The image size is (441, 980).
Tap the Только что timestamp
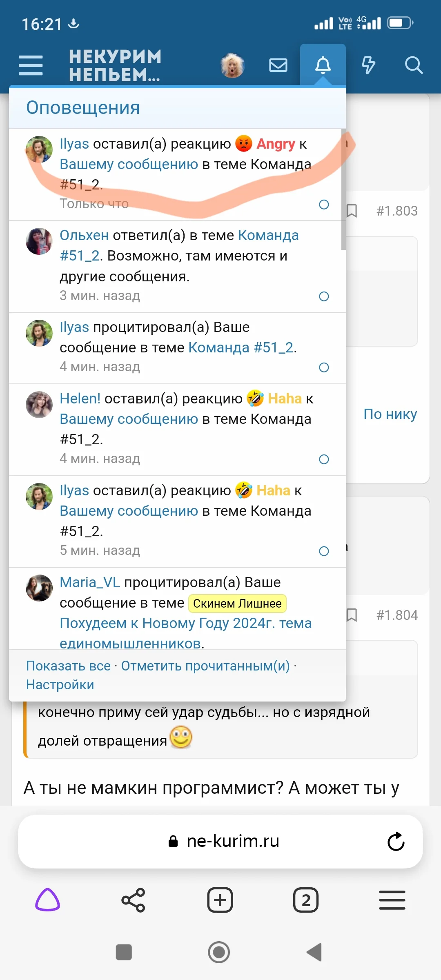click(x=94, y=204)
